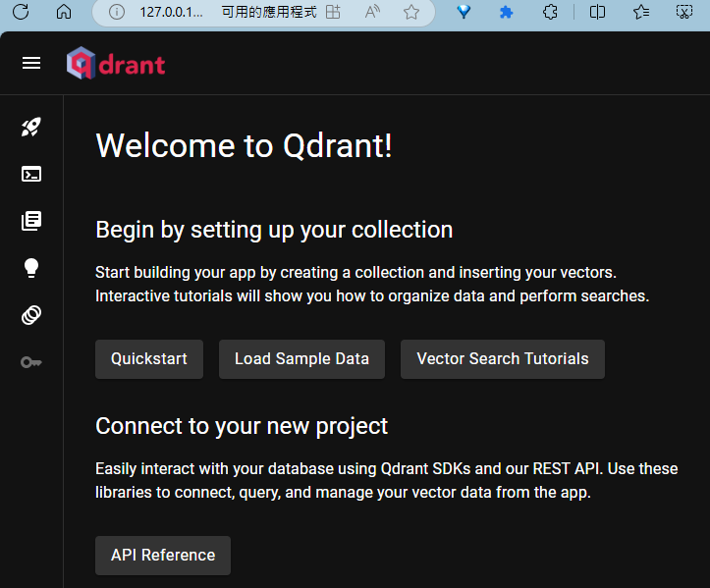Open the browser favorites list
The height and width of the screenshot is (588, 710).
pyautogui.click(x=641, y=12)
